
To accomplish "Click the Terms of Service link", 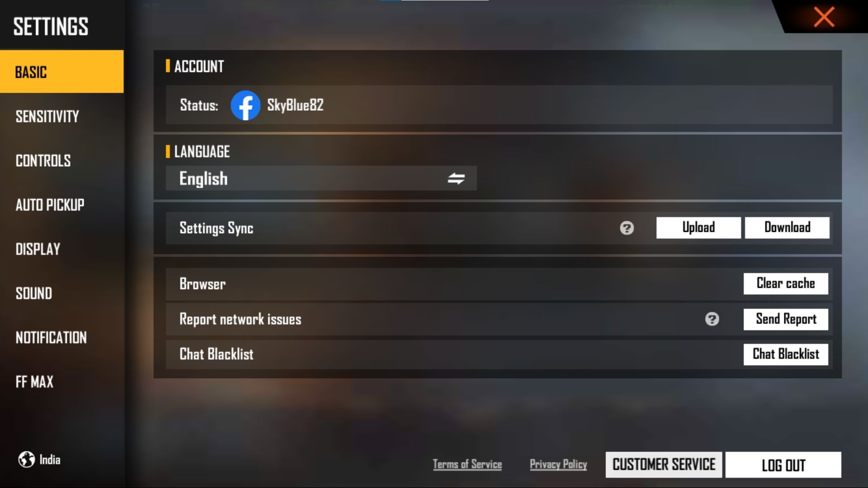I will click(467, 464).
